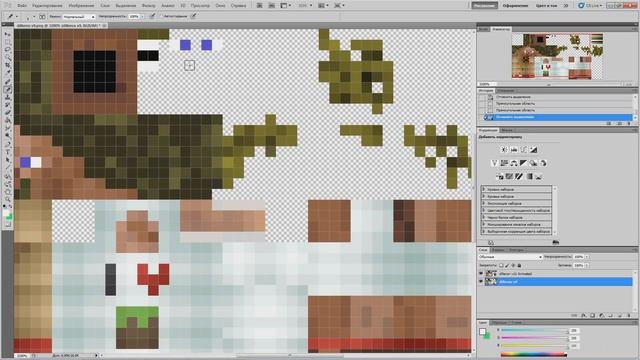
Task: Switch to the Образцы swatches tab
Action: click(x=499, y=323)
